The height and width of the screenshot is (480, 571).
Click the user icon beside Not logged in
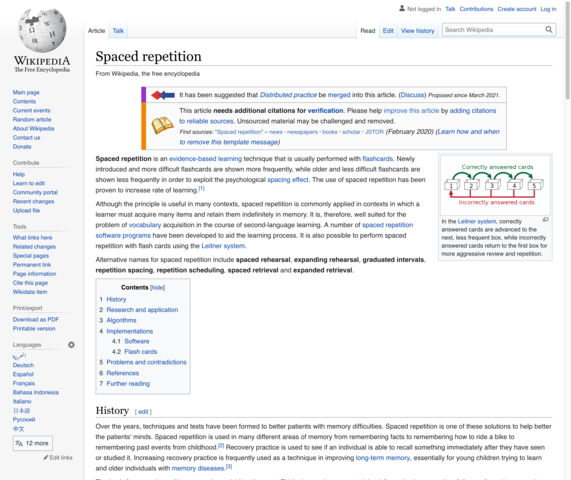tap(402, 8)
